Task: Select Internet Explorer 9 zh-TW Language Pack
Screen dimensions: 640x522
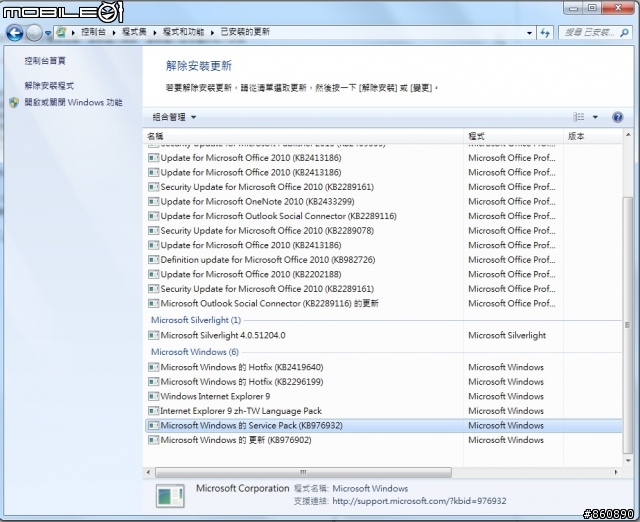Action: [241, 411]
